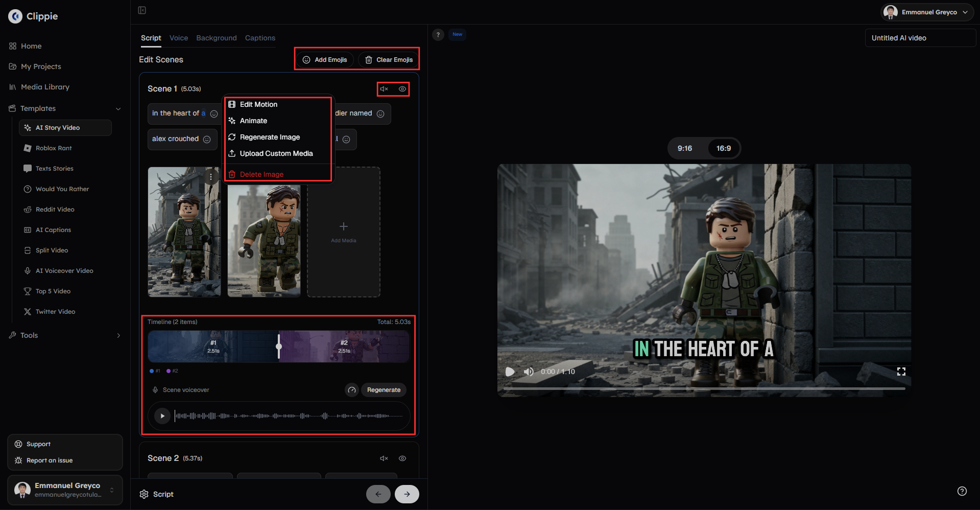Viewport: 980px width, 510px height.
Task: Add emoji to 'dier named' caption
Action: click(x=380, y=114)
